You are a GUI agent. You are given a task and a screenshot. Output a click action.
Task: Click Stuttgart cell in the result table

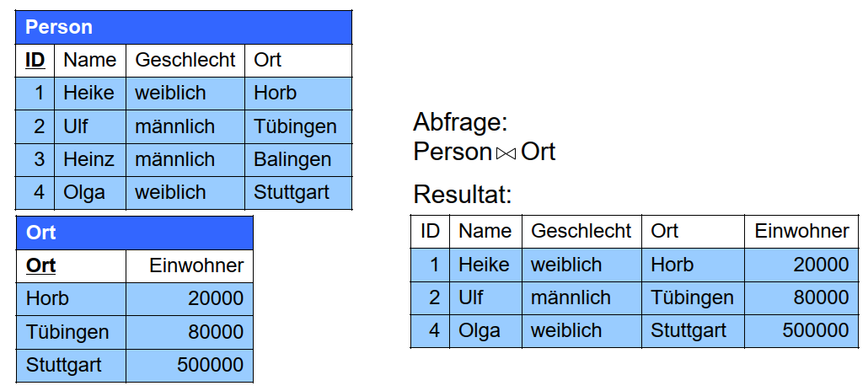[693, 331]
